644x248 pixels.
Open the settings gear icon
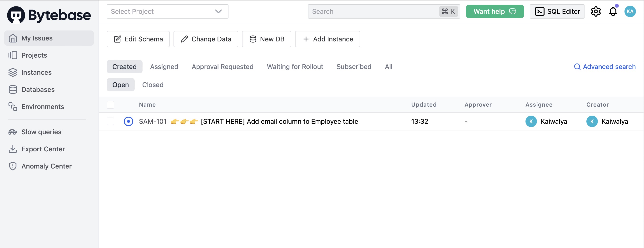click(596, 11)
